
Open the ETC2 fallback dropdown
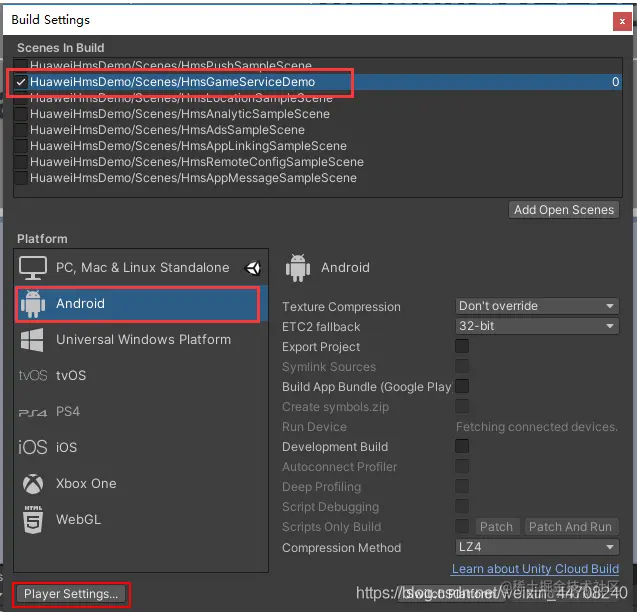coord(537,326)
